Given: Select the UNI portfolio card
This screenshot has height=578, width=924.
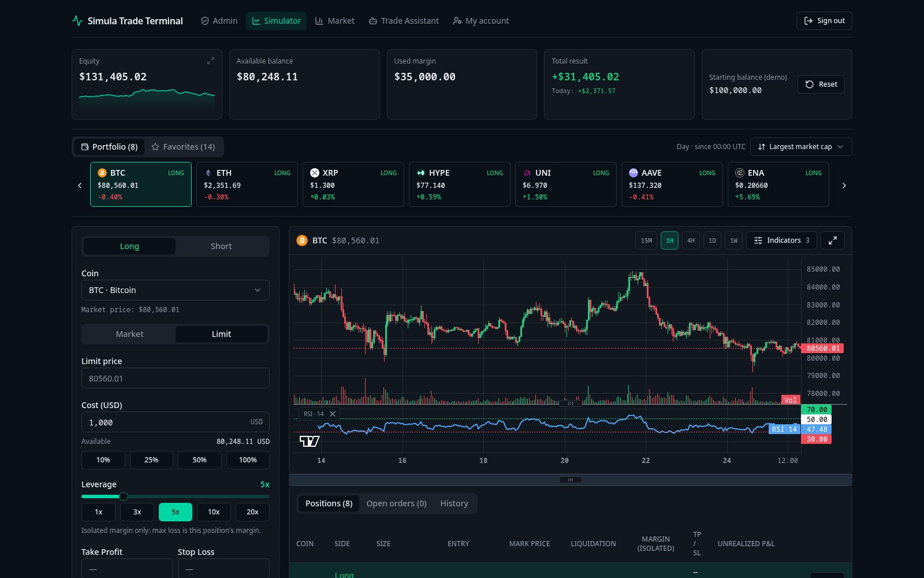Looking at the screenshot, I should coord(566,184).
